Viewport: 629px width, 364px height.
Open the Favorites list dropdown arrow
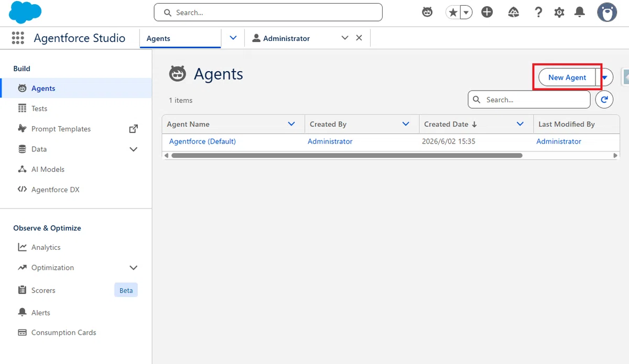point(466,12)
